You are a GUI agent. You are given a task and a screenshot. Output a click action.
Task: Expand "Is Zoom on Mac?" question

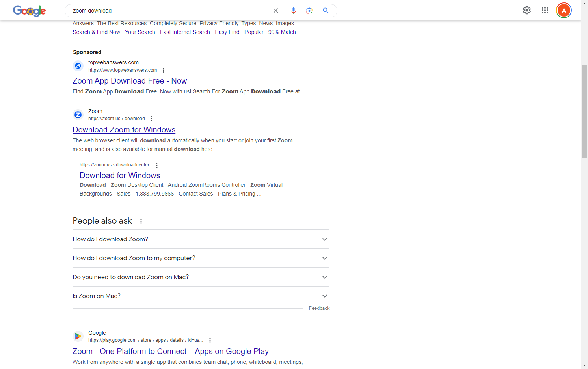coord(201,296)
